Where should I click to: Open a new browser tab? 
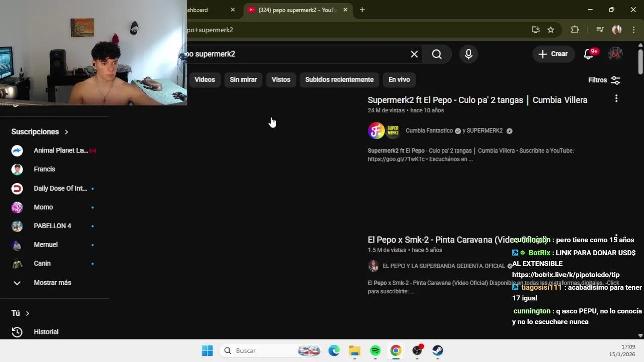(x=362, y=10)
